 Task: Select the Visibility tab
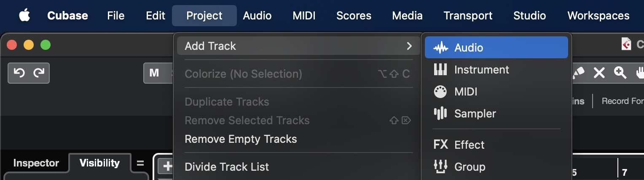point(99,164)
